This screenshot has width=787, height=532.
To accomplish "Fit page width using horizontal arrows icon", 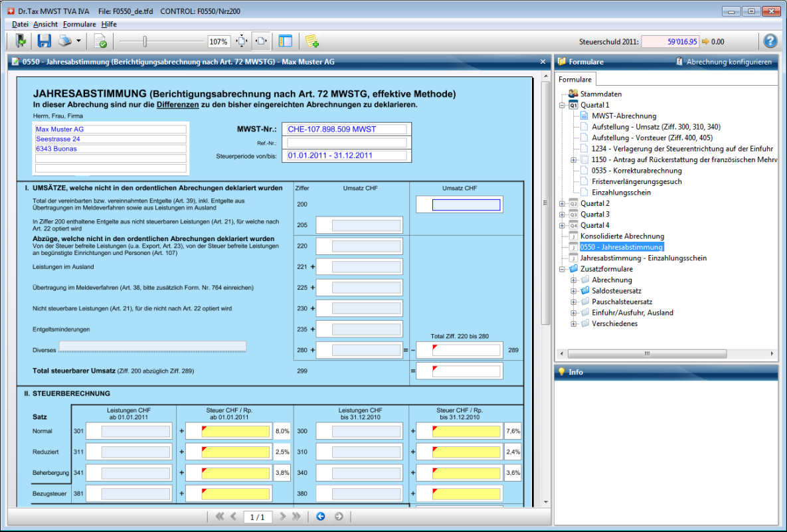I will tap(262, 41).
